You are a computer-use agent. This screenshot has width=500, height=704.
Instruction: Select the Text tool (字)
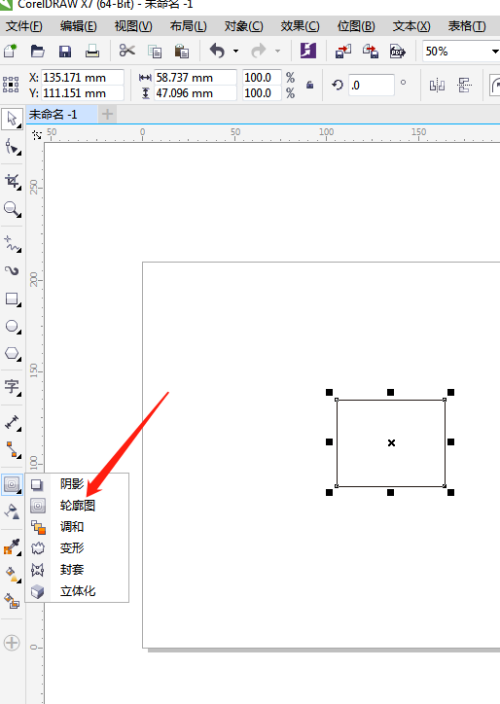(12, 387)
